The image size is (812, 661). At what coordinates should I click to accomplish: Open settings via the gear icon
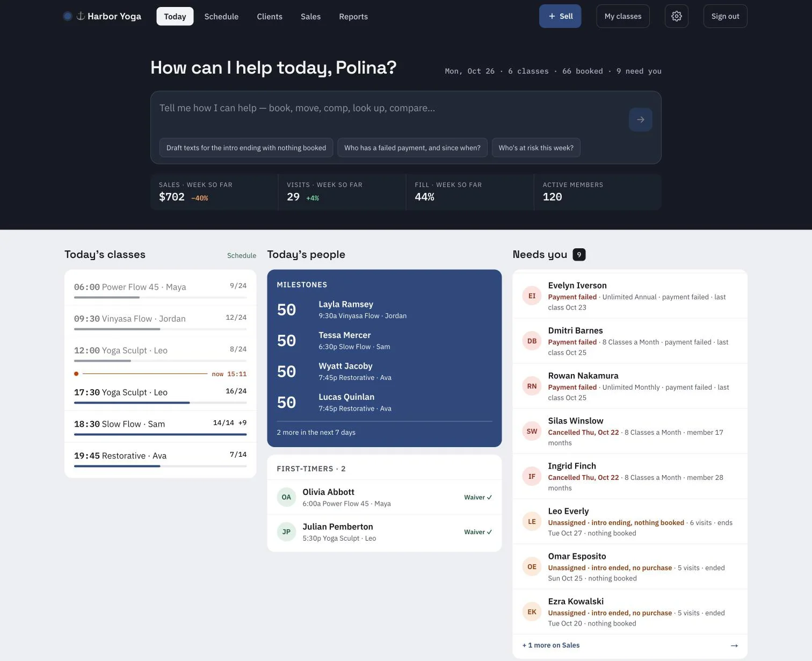(x=677, y=16)
